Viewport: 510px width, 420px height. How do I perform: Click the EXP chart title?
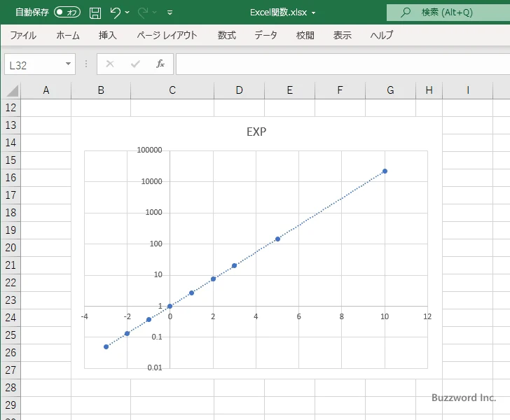point(256,132)
